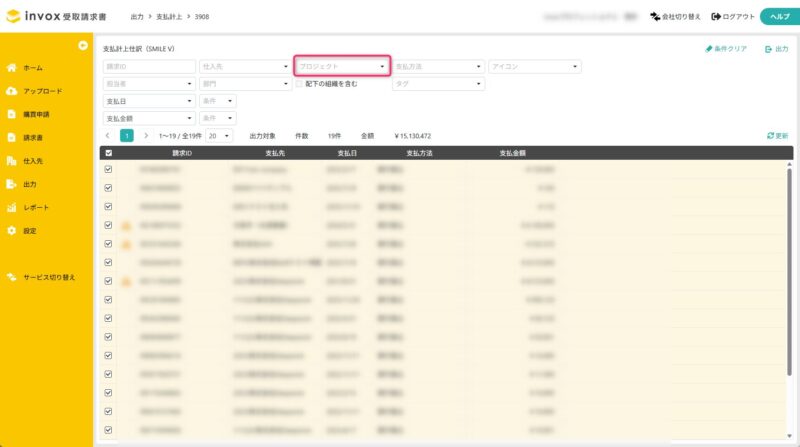Click the ヘルプ button
This screenshot has height=447, width=800.
pyautogui.click(x=777, y=17)
